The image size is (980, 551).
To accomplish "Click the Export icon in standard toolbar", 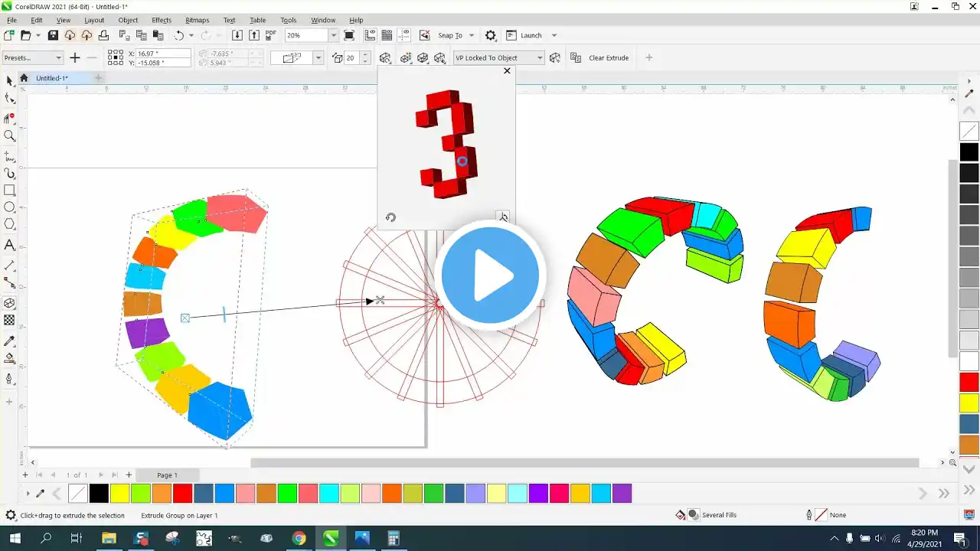I will (x=254, y=35).
